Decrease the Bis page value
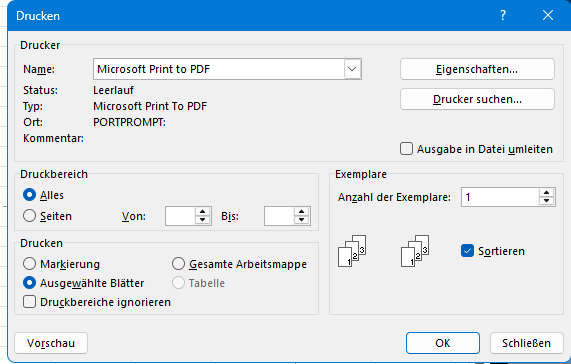This screenshot has height=364, width=571. point(302,220)
